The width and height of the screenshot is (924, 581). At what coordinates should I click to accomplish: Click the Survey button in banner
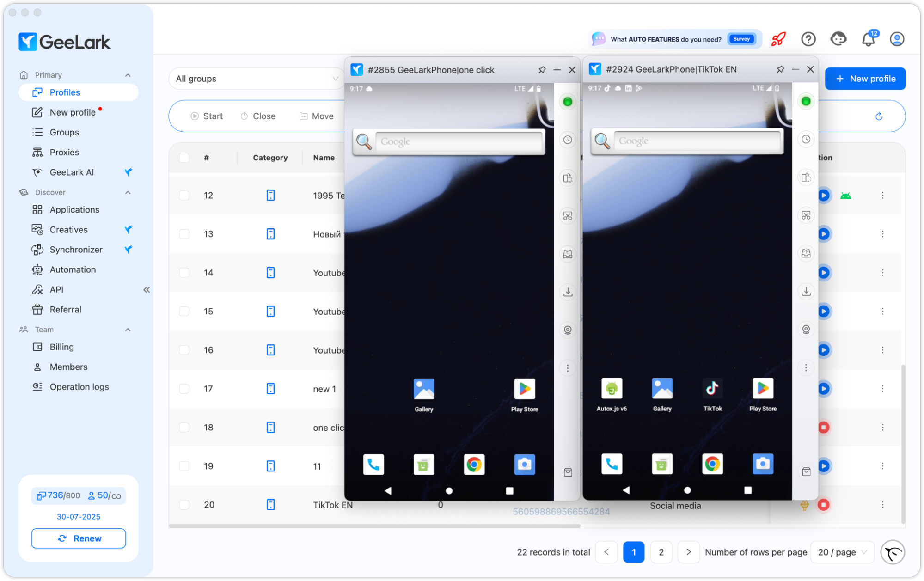741,39
